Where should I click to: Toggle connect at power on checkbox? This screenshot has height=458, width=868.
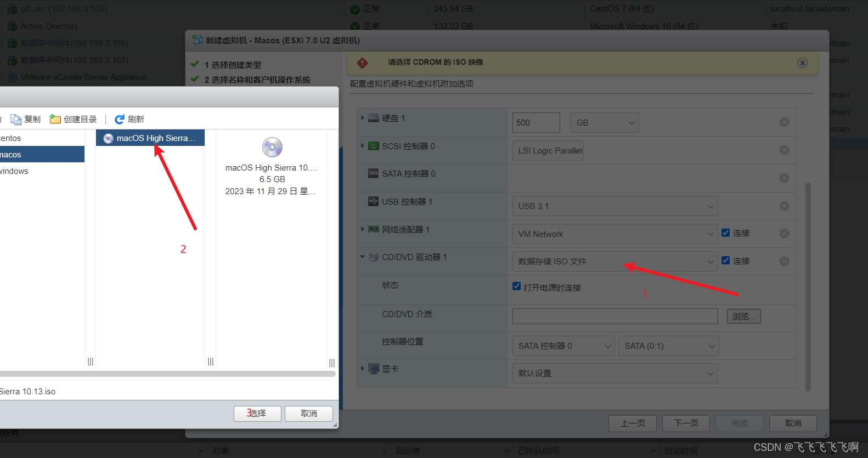(516, 286)
